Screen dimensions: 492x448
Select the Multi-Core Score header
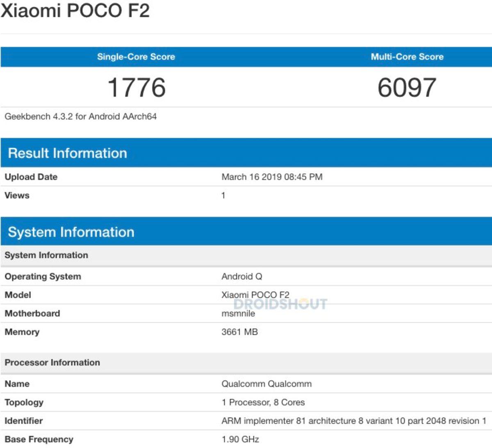click(x=407, y=57)
